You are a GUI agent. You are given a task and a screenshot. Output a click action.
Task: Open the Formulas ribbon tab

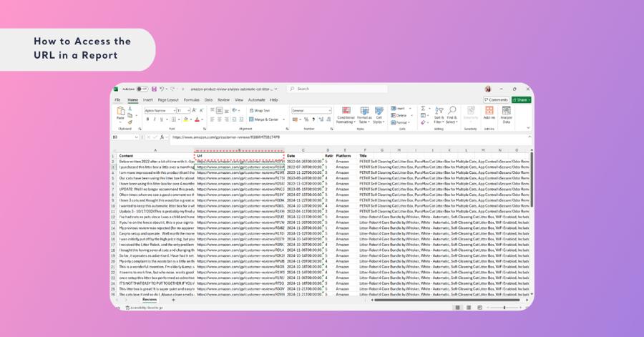[x=191, y=99]
